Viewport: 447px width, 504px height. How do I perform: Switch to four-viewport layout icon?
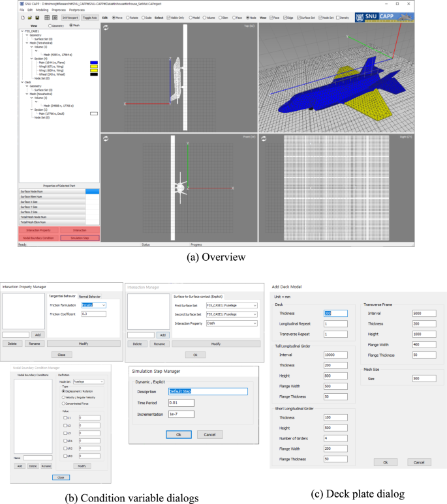47,18
